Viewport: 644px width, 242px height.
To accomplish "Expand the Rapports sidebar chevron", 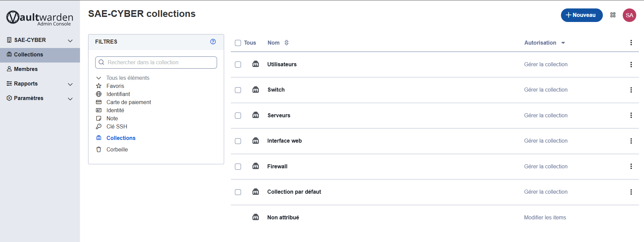I will point(70,84).
